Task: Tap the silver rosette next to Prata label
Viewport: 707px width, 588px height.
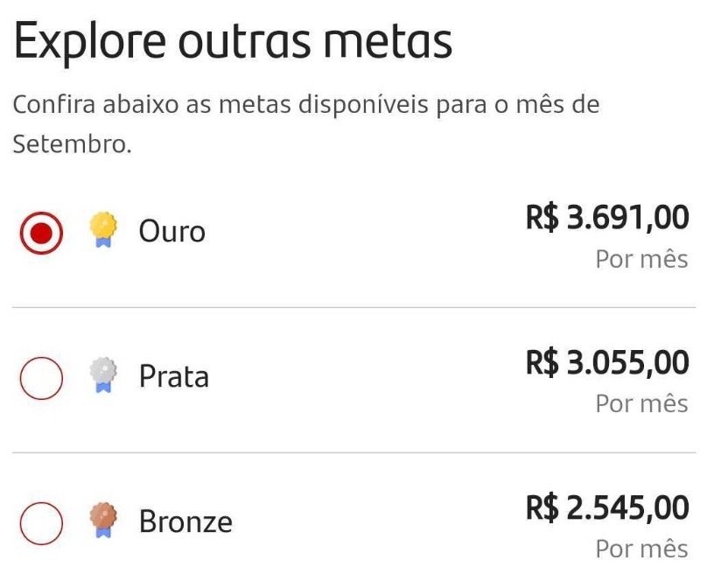Action: (105, 376)
